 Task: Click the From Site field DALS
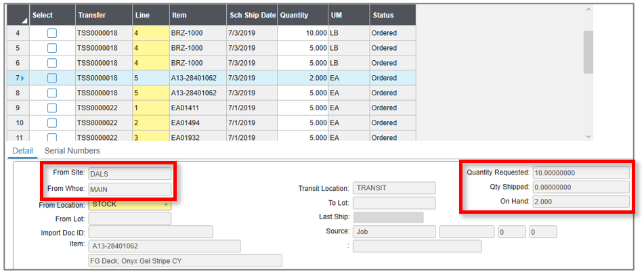pos(130,173)
